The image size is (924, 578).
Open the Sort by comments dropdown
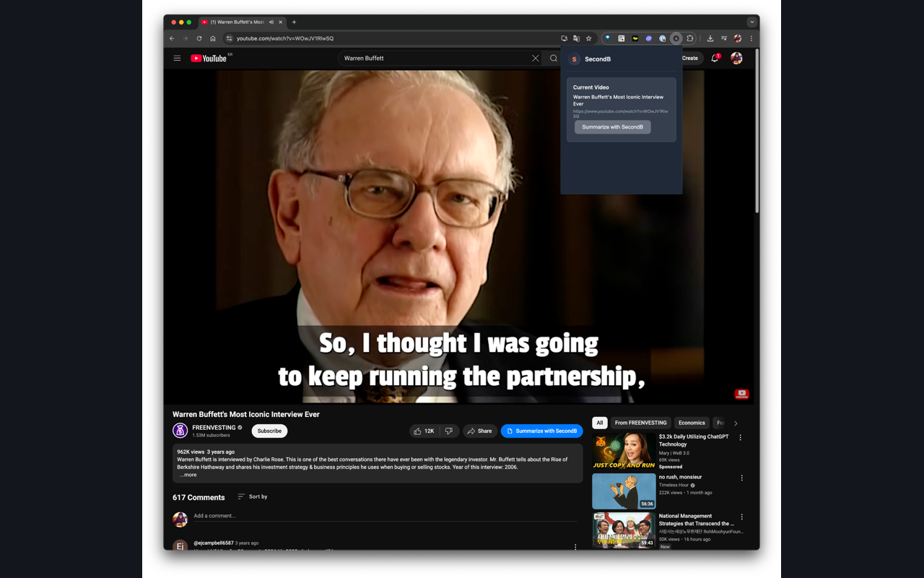tap(253, 497)
